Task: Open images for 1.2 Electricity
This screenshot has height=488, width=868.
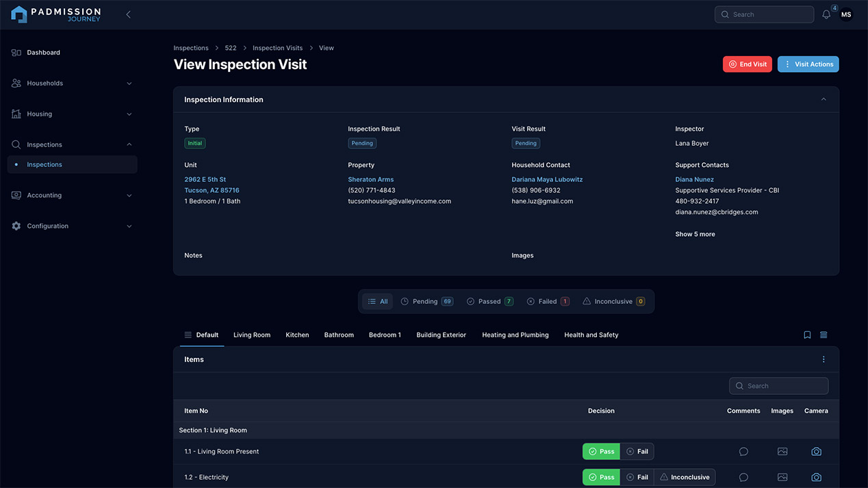Action: coord(782,478)
